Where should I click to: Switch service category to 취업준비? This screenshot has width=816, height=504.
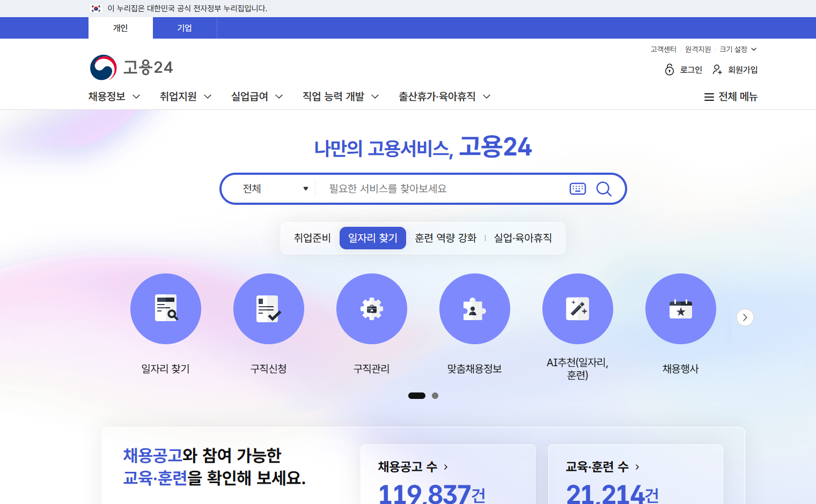311,238
